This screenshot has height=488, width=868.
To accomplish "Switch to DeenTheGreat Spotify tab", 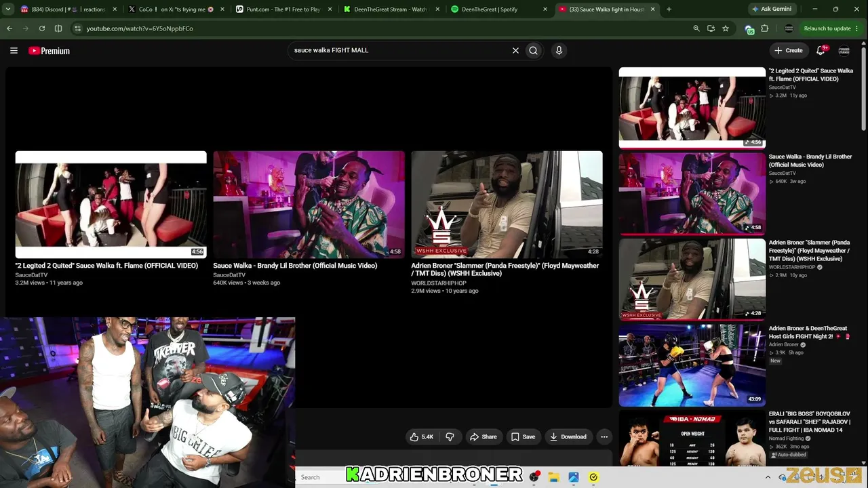I will click(x=499, y=9).
